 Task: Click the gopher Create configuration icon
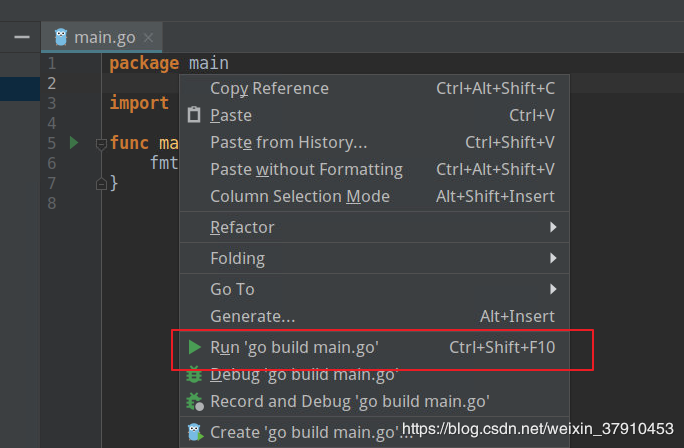pyautogui.click(x=195, y=432)
